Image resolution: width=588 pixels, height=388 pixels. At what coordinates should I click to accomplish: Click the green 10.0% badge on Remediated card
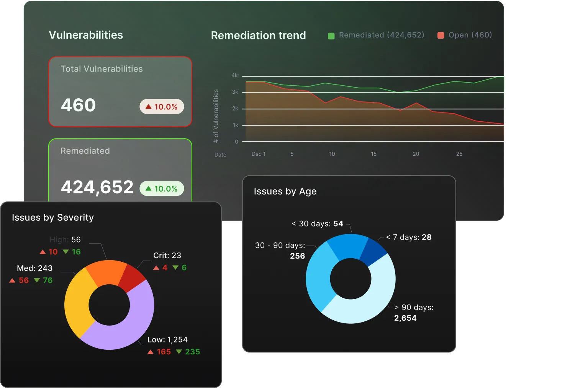(x=162, y=188)
